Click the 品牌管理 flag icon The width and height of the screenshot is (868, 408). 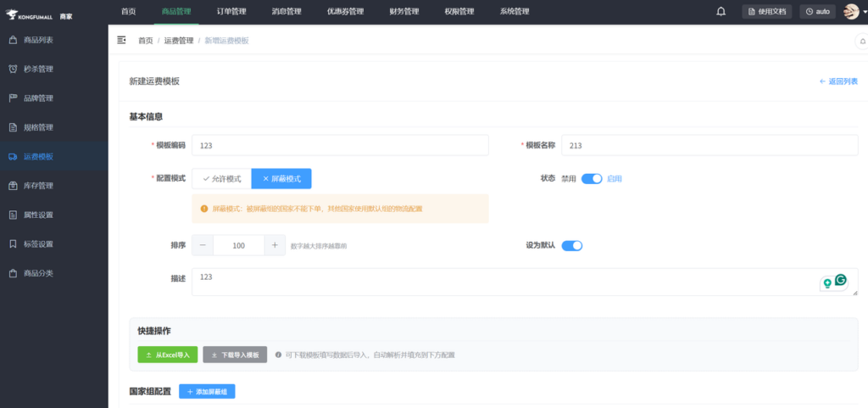[13, 98]
